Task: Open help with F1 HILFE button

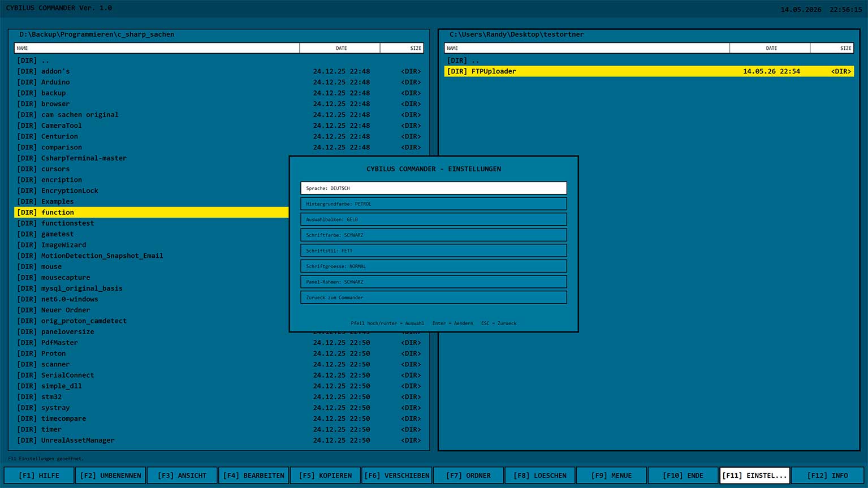Action: [39, 476]
